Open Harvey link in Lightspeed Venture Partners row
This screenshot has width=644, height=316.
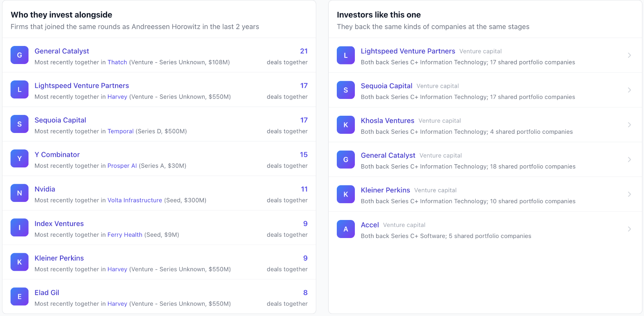[117, 97]
